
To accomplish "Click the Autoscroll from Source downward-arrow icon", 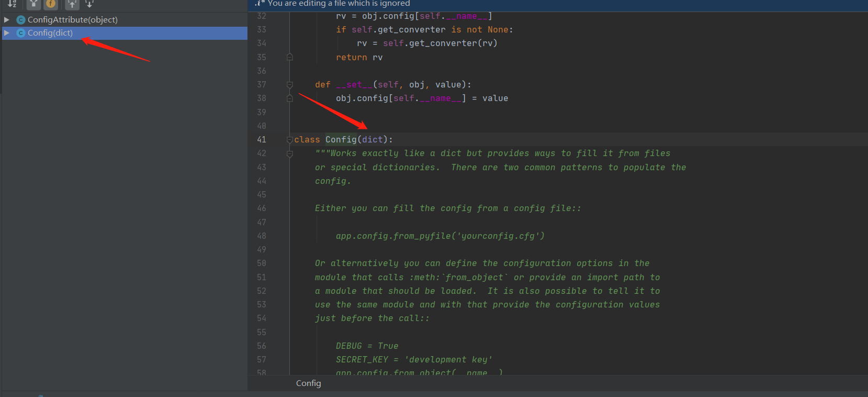I will [x=89, y=4].
